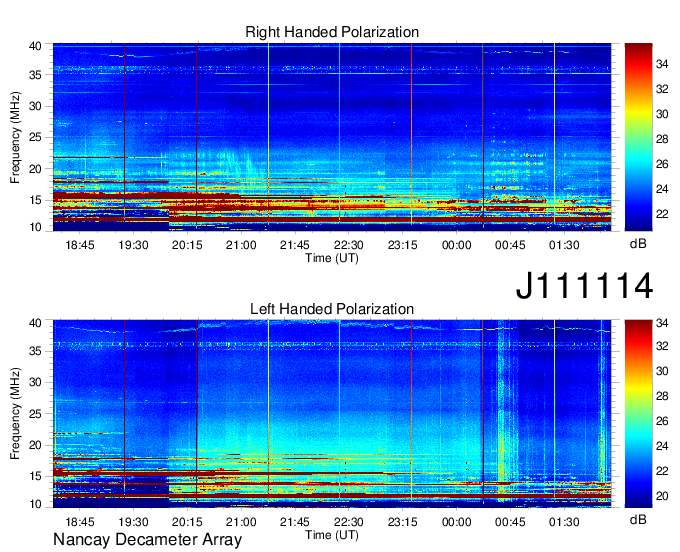680x552 pixels.
Task: Click "19:30" tick on right-handed plot time axis
Action: click(x=134, y=245)
